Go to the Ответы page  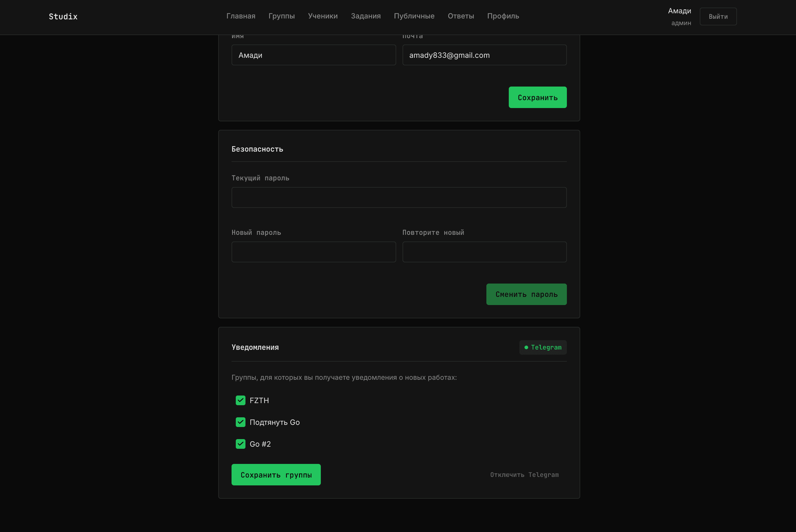tap(461, 16)
